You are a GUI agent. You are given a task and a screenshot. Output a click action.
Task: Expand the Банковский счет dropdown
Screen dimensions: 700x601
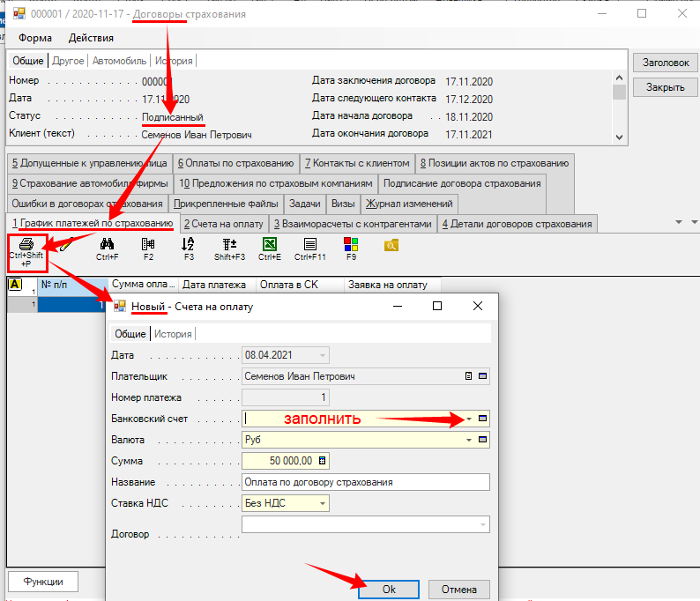click(469, 419)
